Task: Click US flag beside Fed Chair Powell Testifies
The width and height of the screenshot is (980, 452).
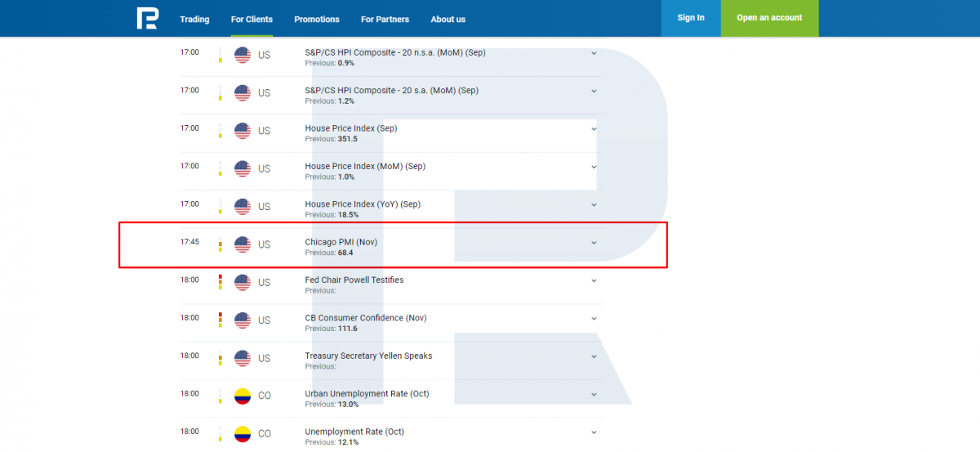Action: [x=243, y=283]
